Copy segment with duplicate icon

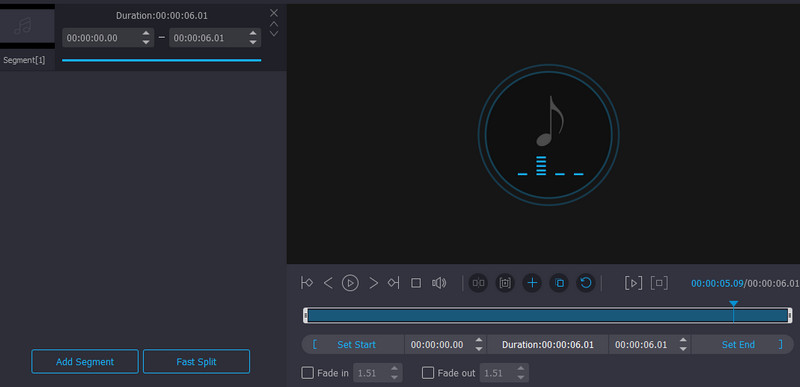(x=559, y=282)
